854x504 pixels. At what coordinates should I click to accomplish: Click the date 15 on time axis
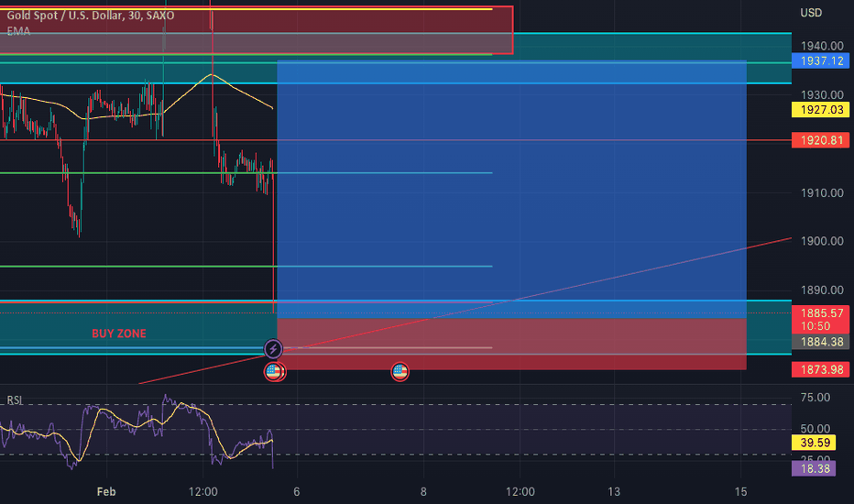tap(740, 491)
